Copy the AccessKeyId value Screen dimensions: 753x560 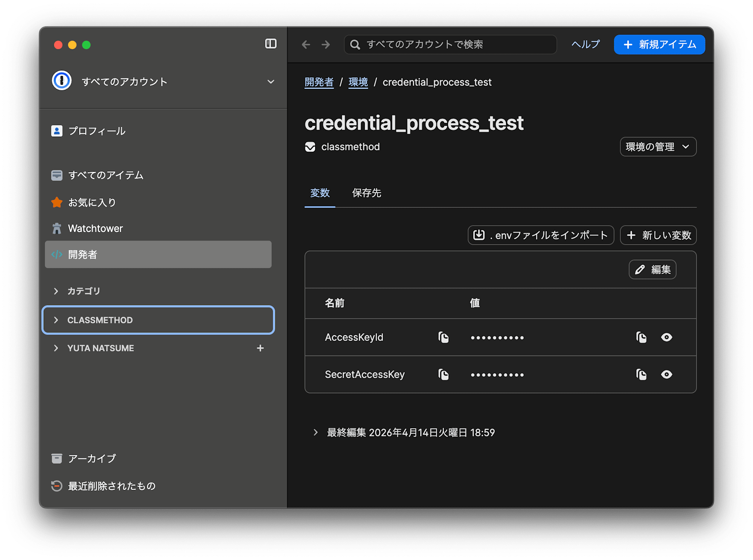coord(641,337)
